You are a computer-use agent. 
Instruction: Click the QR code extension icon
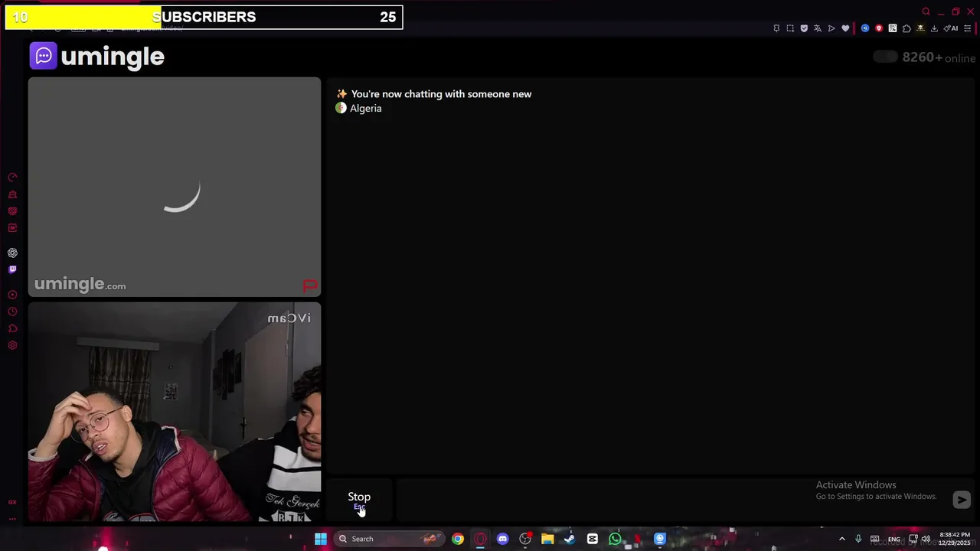pyautogui.click(x=893, y=28)
